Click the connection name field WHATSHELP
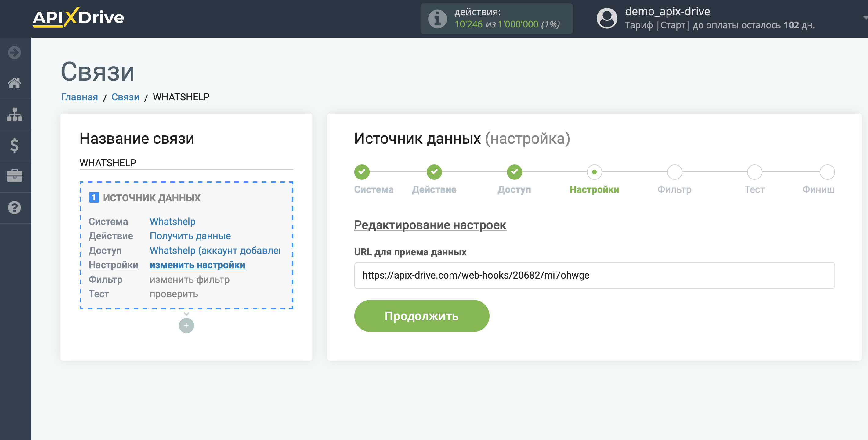 coord(186,163)
